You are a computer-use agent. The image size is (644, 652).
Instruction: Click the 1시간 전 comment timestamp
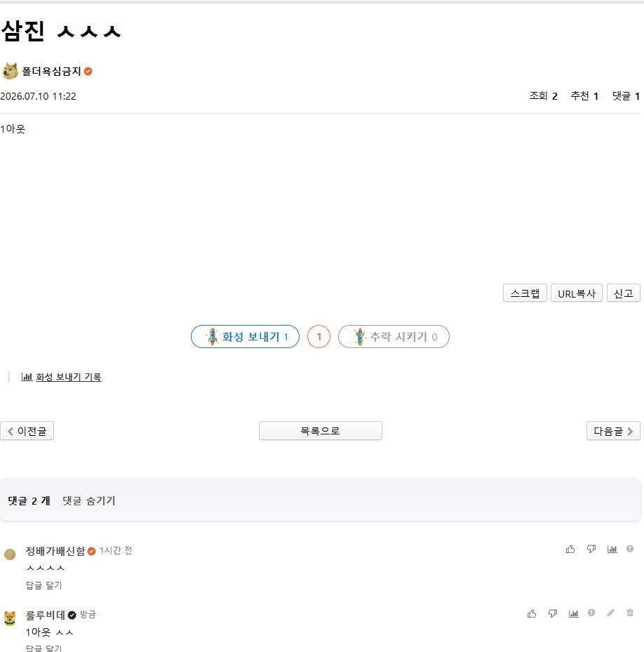(116, 550)
